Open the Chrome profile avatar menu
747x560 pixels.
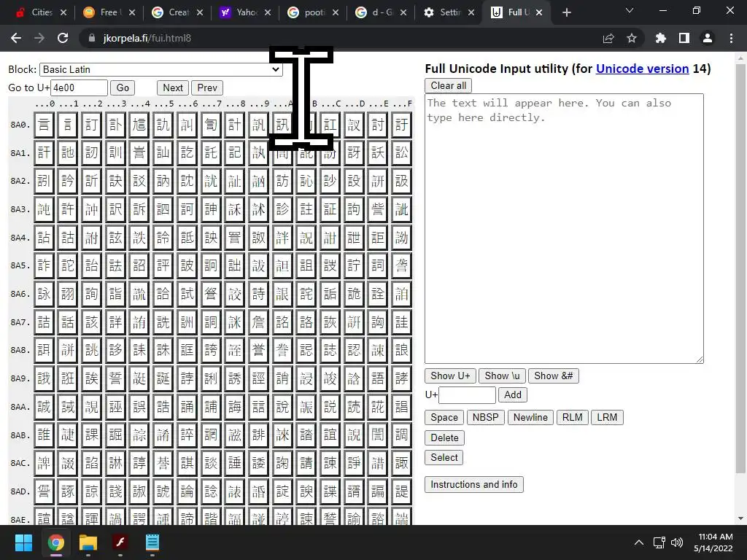708,38
